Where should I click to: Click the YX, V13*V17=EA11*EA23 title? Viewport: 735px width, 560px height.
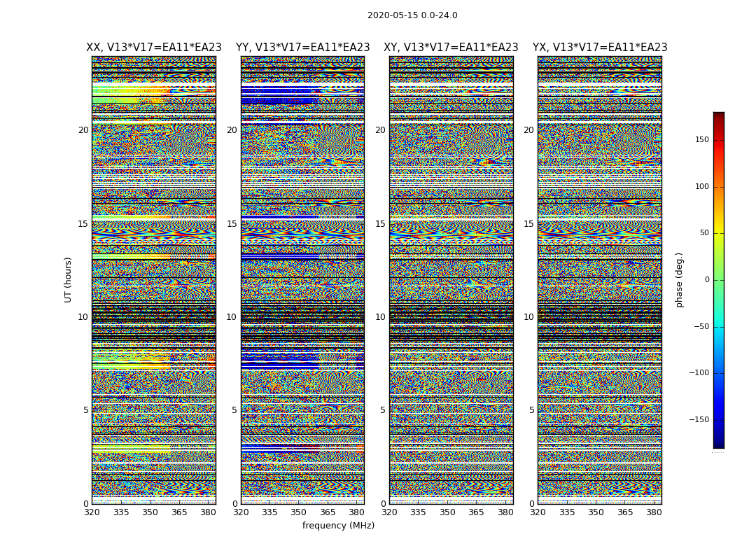coord(600,48)
